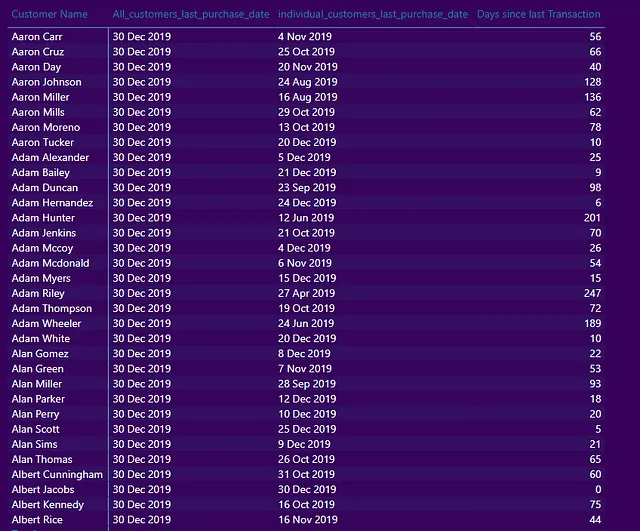
Task: Click the 24 Jun 2019 purchase date
Action: point(306,324)
